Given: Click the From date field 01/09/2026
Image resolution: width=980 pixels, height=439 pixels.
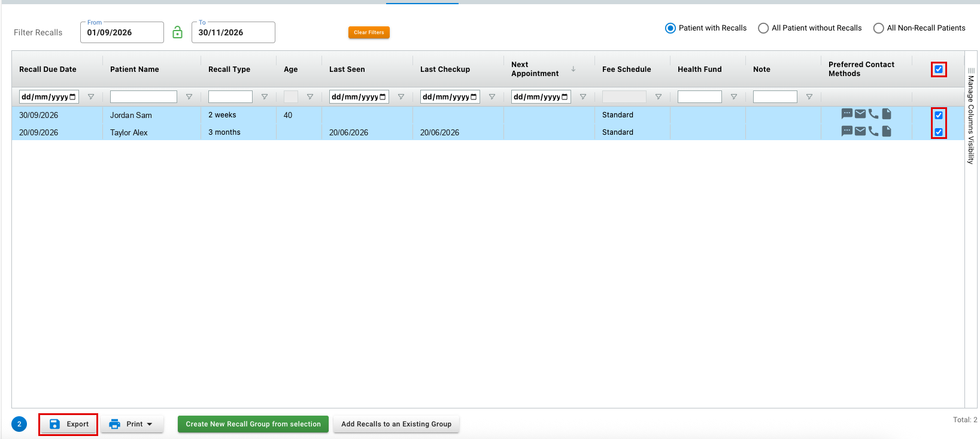Looking at the screenshot, I should (x=122, y=32).
